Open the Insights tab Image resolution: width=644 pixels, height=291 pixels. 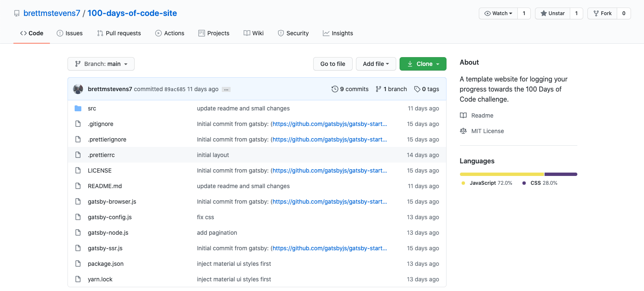[338, 33]
